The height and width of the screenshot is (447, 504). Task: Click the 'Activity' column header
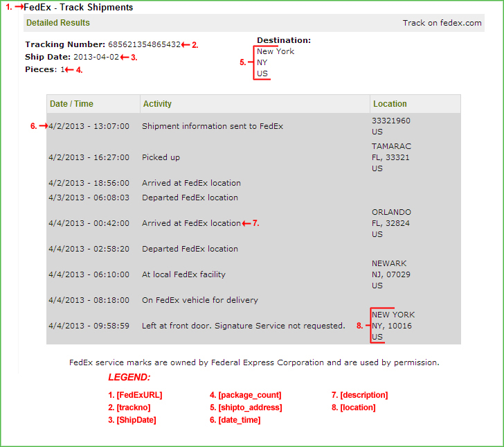157,104
